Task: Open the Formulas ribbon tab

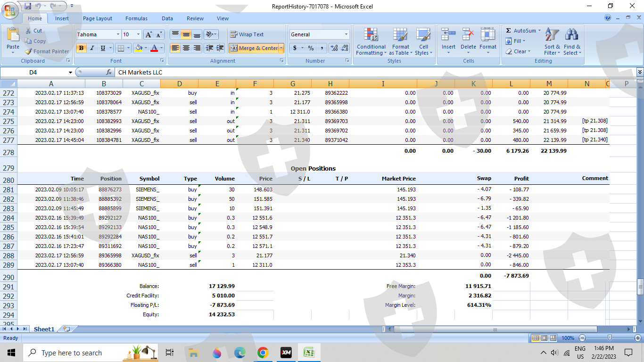Action: (136, 18)
